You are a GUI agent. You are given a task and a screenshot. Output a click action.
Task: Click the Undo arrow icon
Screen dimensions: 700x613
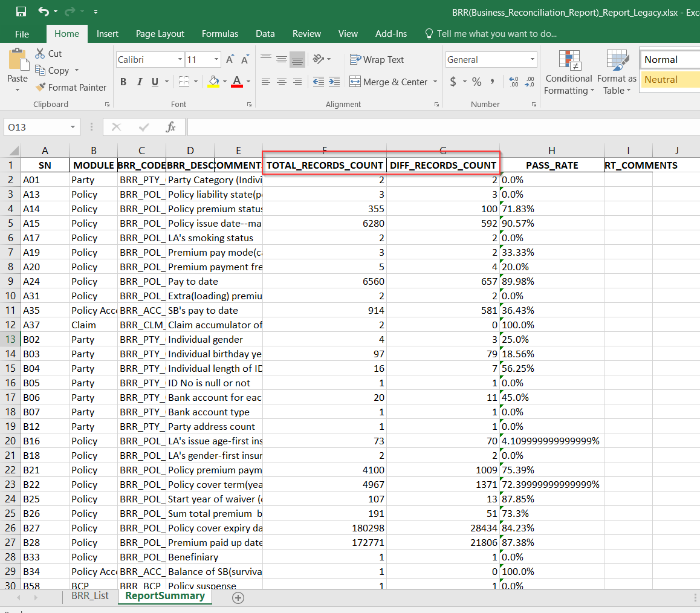[x=44, y=11]
